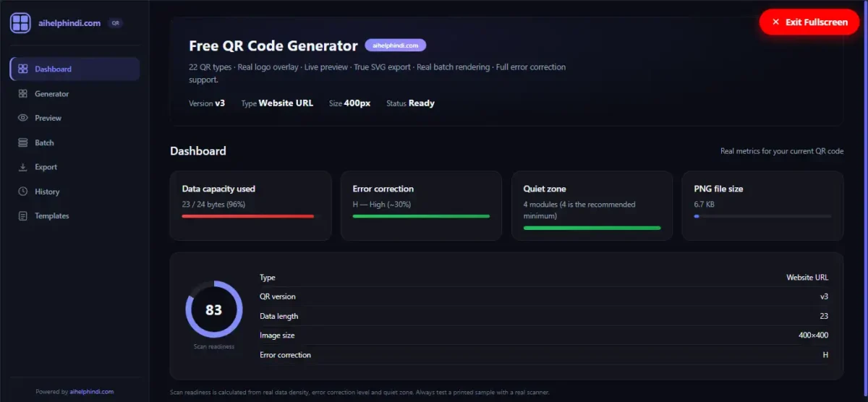Click the '400×400' image size value
This screenshot has width=868, height=402.
click(814, 335)
